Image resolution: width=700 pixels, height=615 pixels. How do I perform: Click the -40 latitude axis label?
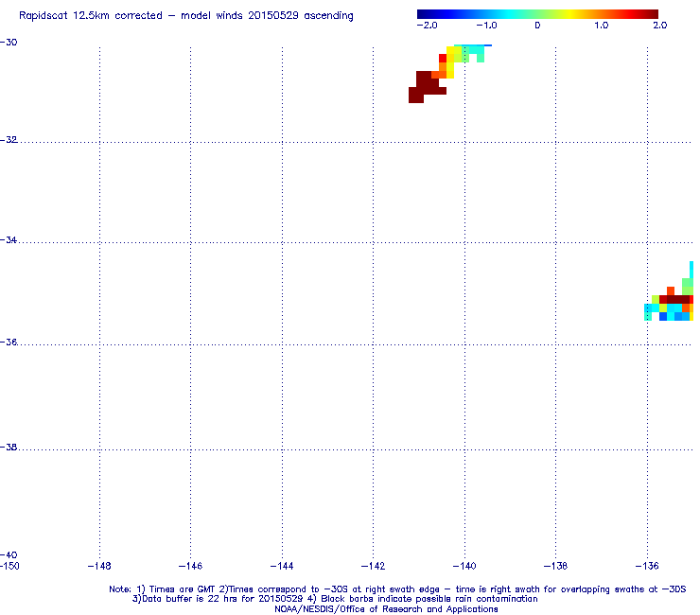click(9, 555)
